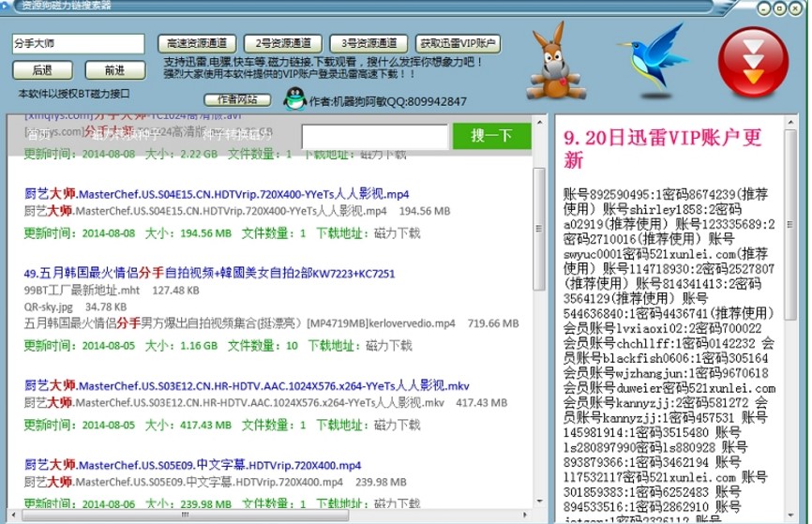This screenshot has width=812, height=524.
Task: Click results pane scroll left arrow
Action: click(x=13, y=516)
